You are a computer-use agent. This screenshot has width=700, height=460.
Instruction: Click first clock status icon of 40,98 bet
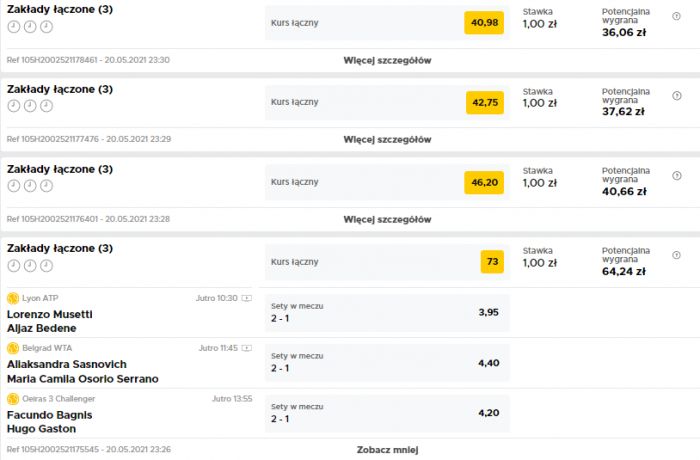tap(14, 27)
